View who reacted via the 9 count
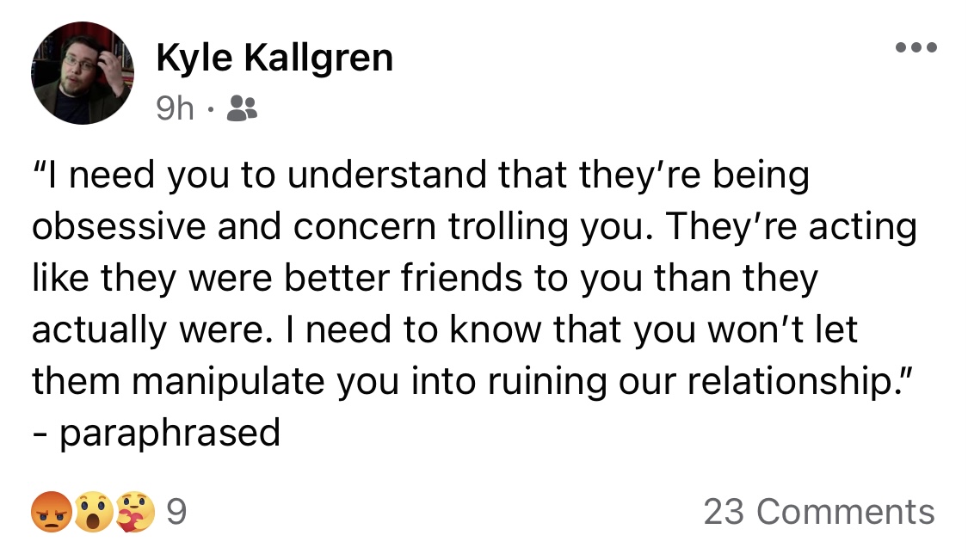Viewport: 968px width, 560px height. pos(176,512)
